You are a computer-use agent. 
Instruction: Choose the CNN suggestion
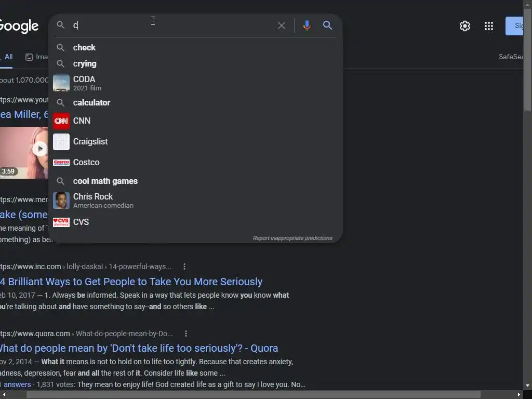(195, 121)
